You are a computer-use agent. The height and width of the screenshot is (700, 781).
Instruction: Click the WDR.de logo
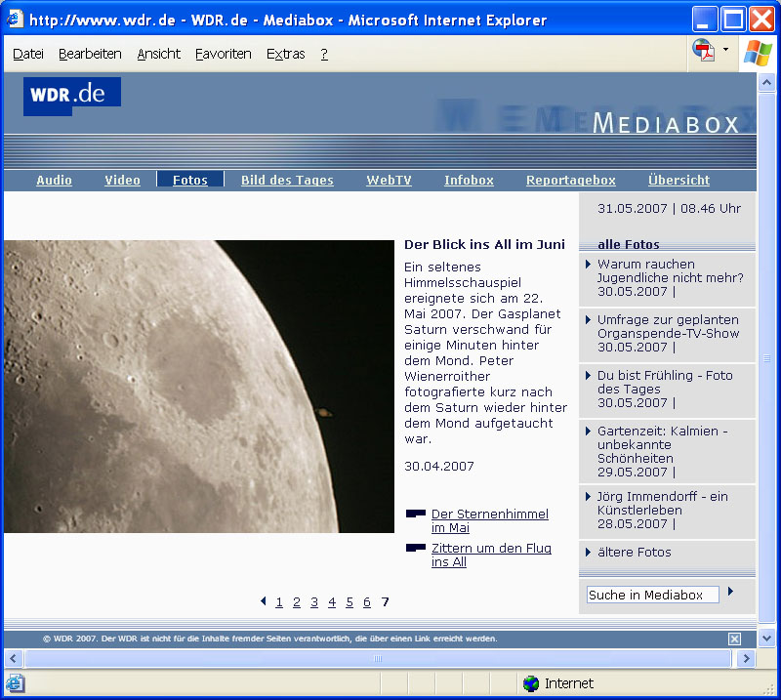[71, 96]
